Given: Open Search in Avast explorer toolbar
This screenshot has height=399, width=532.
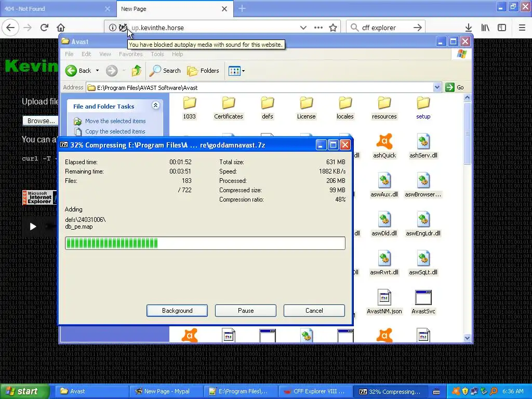Looking at the screenshot, I should (165, 71).
